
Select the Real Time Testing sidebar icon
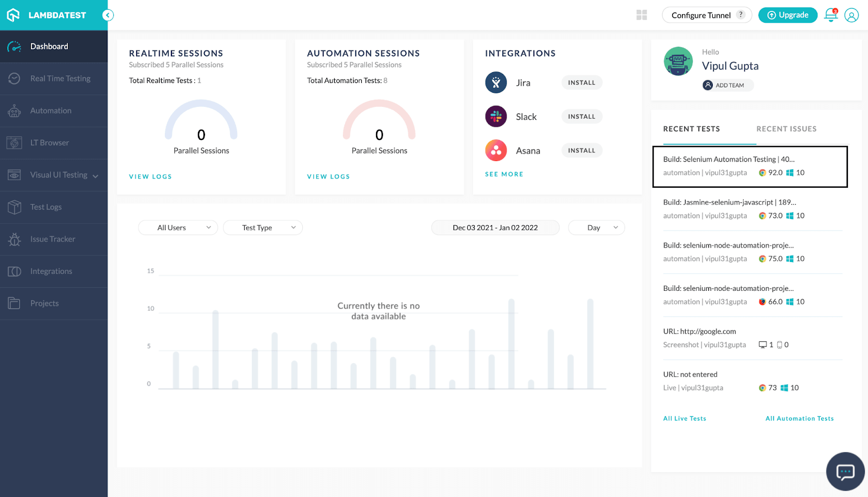[15, 78]
